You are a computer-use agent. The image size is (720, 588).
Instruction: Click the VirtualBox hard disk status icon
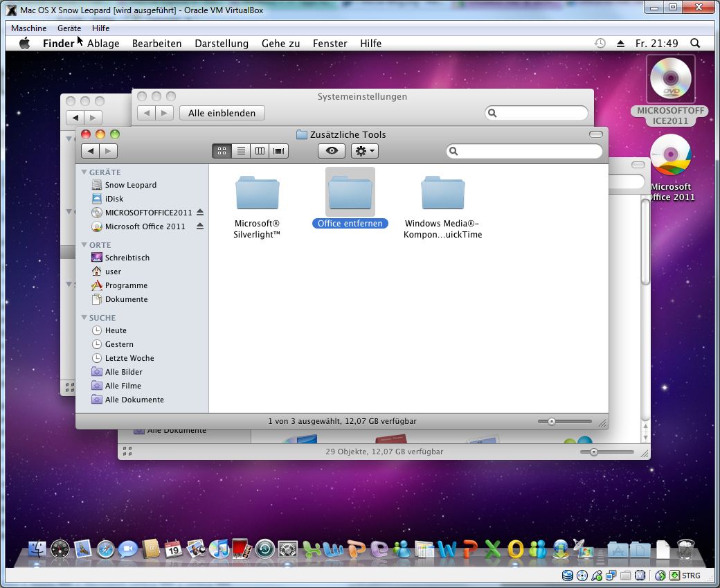coord(568,576)
